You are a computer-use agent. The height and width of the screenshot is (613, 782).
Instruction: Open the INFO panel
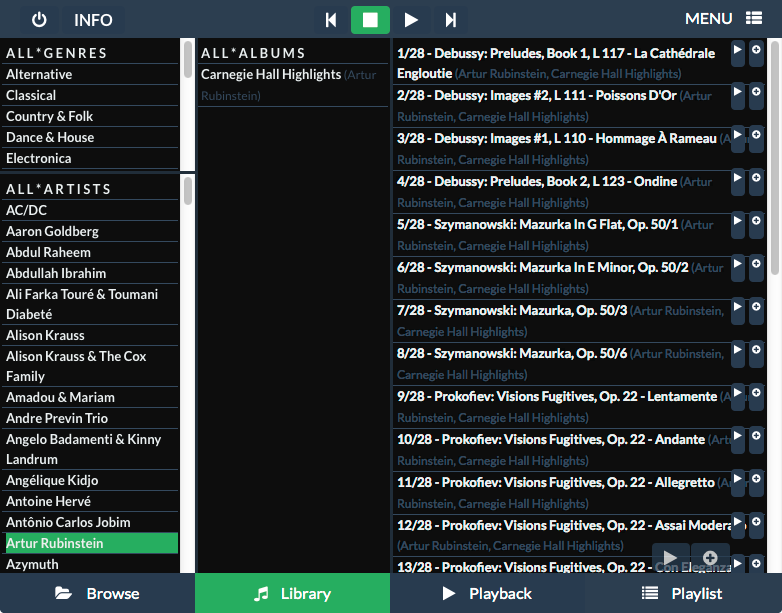(93, 20)
